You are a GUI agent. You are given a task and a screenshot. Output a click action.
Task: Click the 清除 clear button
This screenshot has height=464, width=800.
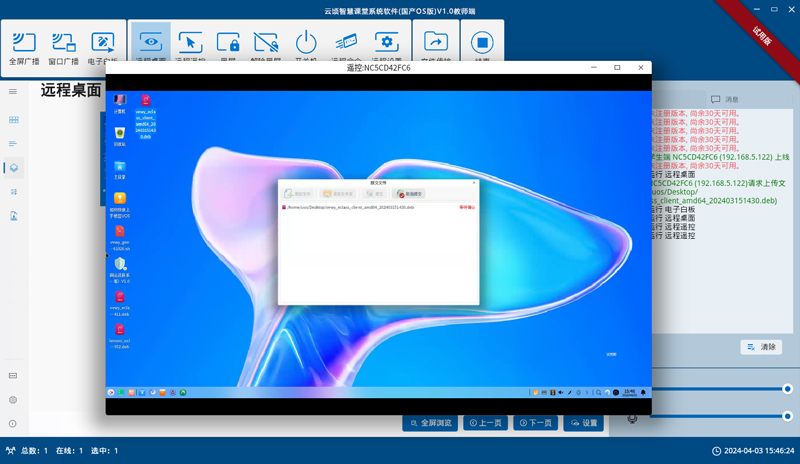761,347
